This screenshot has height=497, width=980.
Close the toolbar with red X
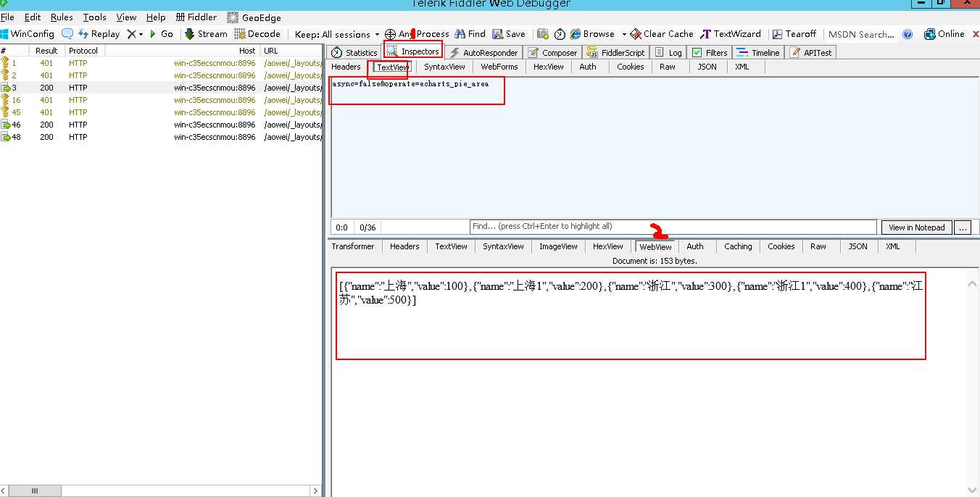click(x=975, y=34)
